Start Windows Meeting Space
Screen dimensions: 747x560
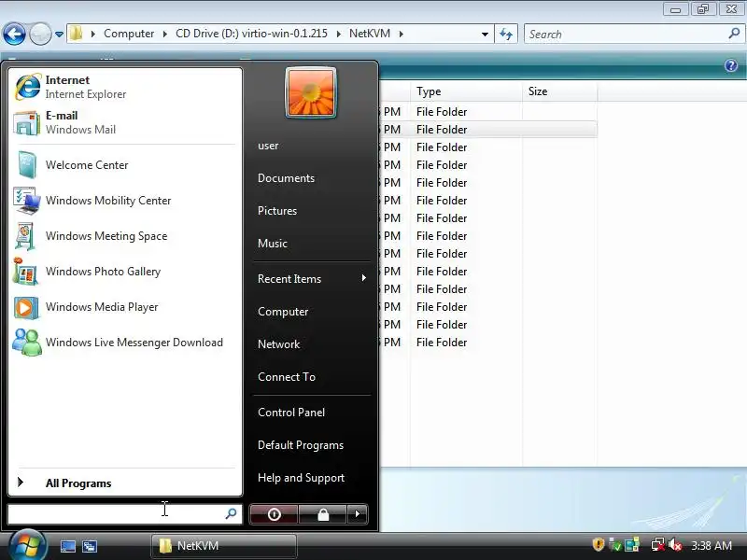[125, 236]
